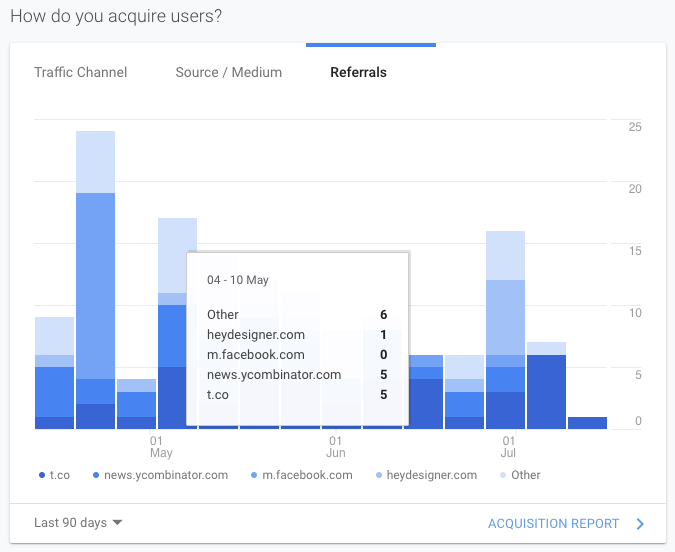Click the tall bar just after 01 Jul
Image resolution: width=675 pixels, height=552 pixels.
point(505,330)
